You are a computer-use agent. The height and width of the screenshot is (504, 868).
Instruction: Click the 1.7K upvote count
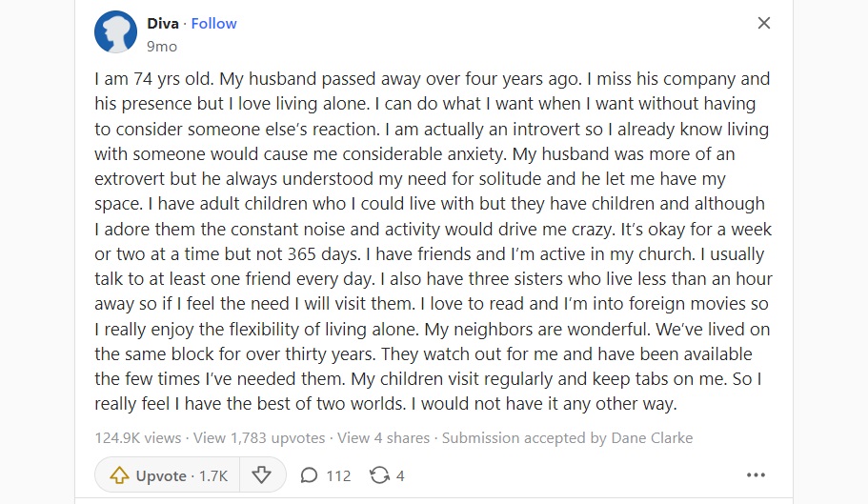(213, 475)
